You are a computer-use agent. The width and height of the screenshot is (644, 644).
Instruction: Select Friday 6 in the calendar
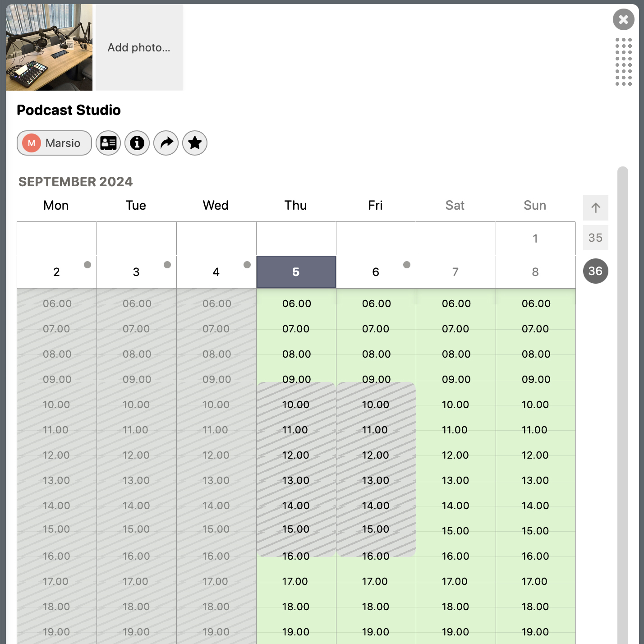point(376,272)
